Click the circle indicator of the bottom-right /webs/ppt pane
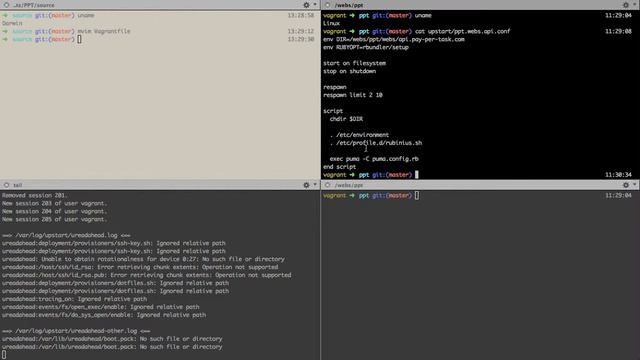The height and width of the screenshot is (360, 640). coord(327,185)
